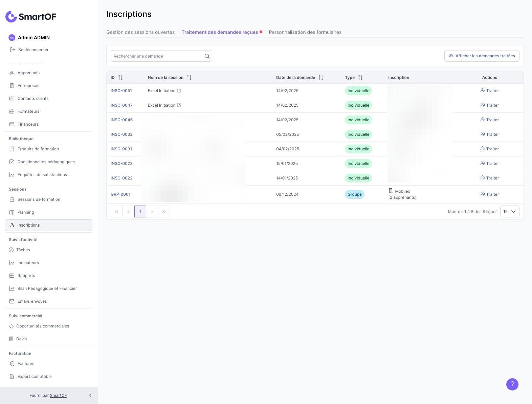
Task: Click Traiter for GRP-0001
Action: coord(490,194)
